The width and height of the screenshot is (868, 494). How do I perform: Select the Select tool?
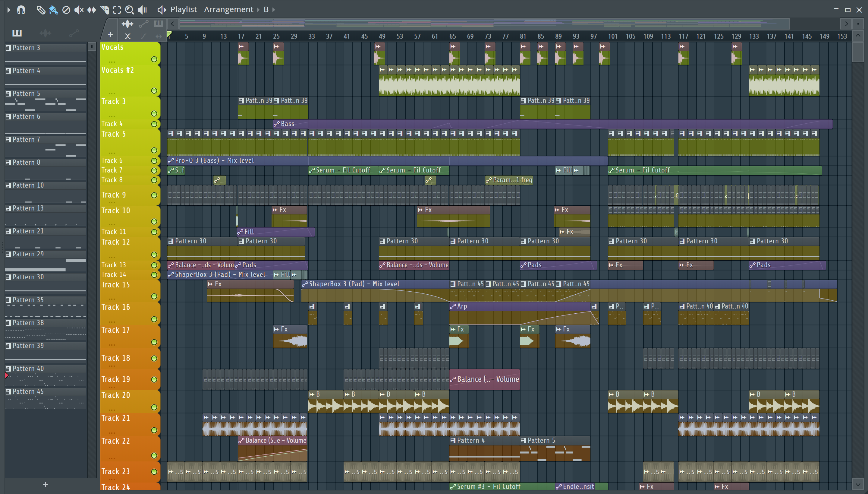[x=117, y=10]
